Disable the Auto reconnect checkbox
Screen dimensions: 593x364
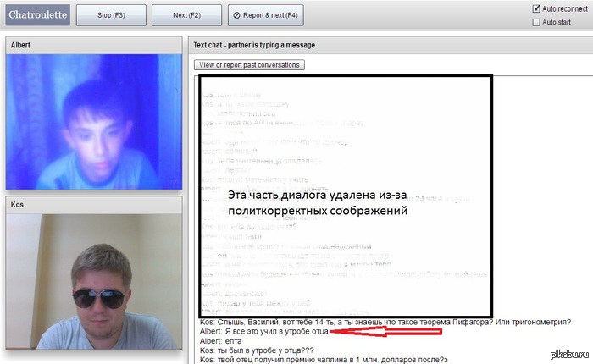(536, 8)
